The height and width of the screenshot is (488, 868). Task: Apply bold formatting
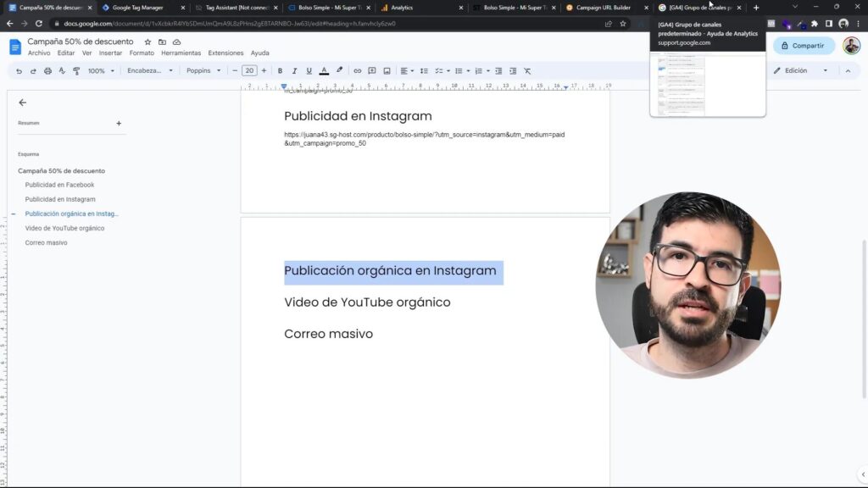[280, 71]
